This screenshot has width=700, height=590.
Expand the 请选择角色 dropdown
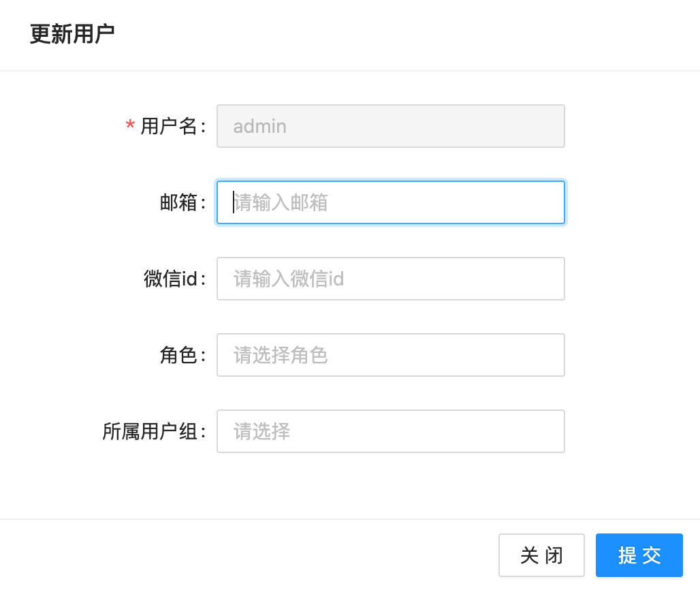390,355
